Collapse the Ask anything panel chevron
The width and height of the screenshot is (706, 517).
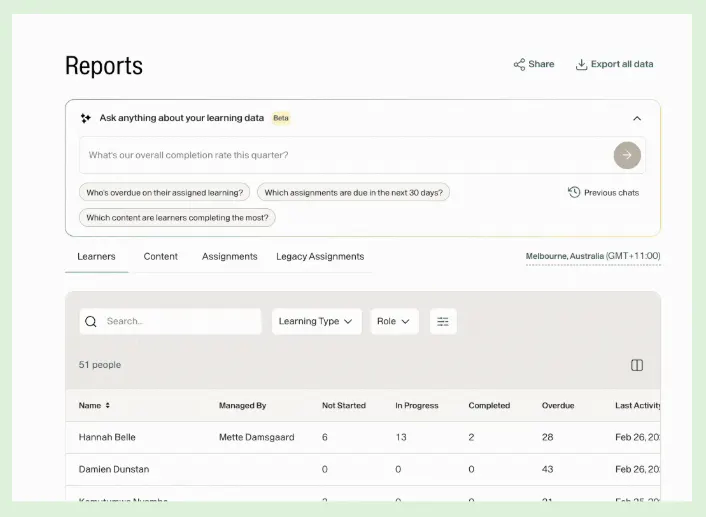pos(637,118)
